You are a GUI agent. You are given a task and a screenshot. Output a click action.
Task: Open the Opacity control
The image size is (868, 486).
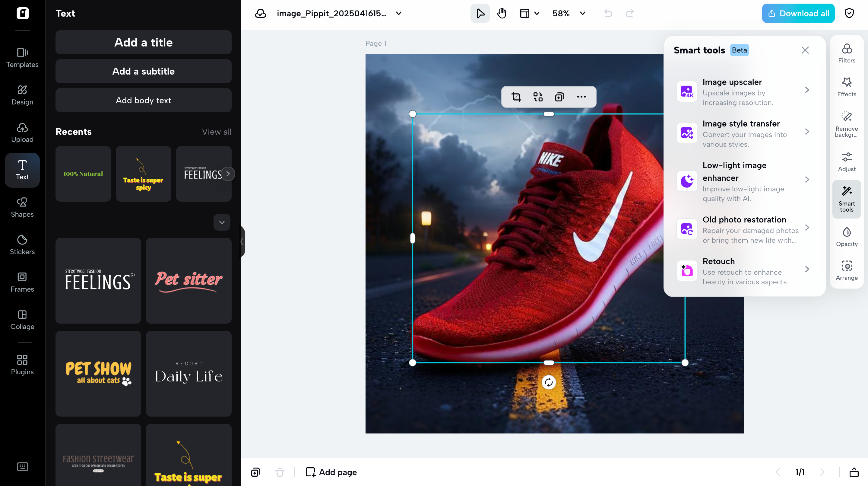pyautogui.click(x=847, y=236)
